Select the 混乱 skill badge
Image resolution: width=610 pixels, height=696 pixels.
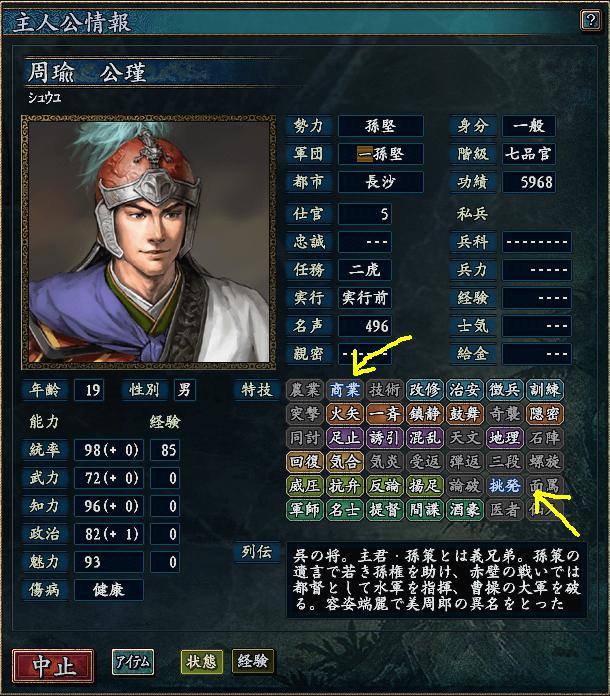point(424,438)
